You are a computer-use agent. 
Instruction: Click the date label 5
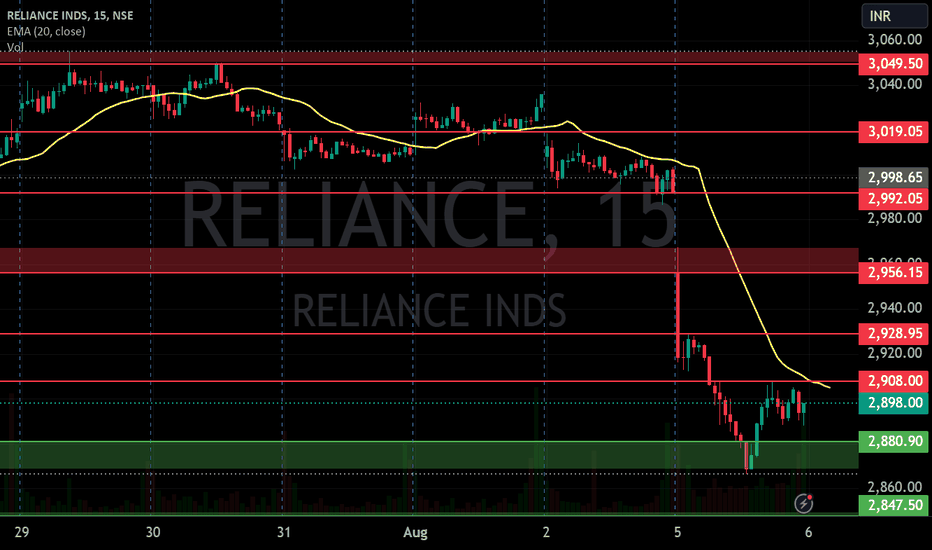click(676, 532)
